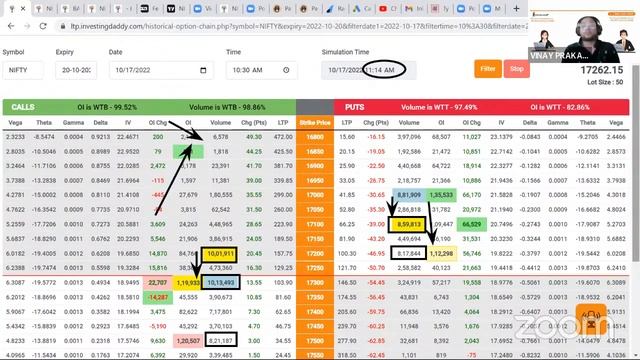Viewport: 640px width, 360px height.
Task: Click strike price 17400
Action: click(x=315, y=312)
